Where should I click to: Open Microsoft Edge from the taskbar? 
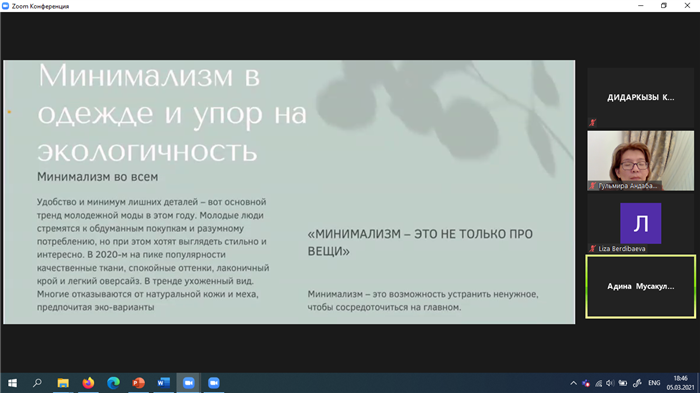[113, 383]
